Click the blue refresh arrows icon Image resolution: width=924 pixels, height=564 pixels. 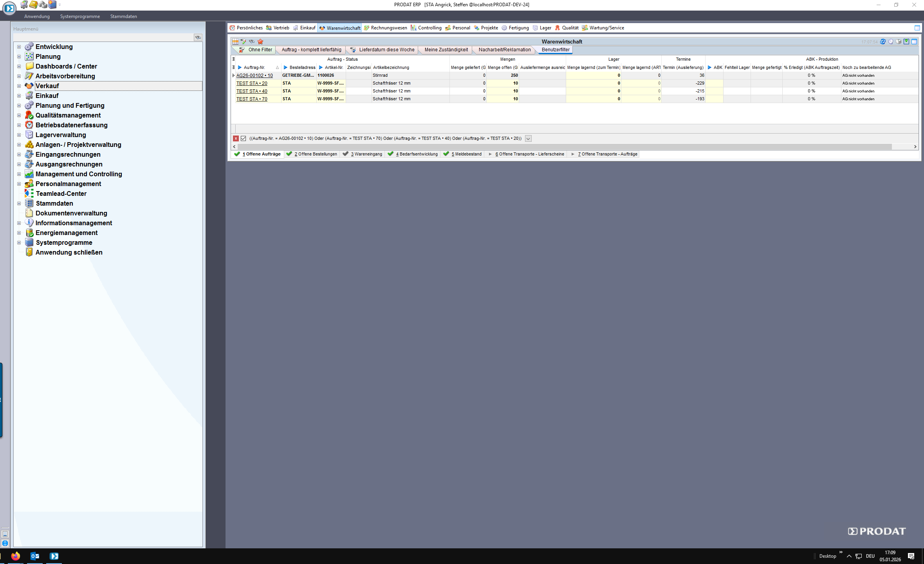pyautogui.click(x=883, y=42)
